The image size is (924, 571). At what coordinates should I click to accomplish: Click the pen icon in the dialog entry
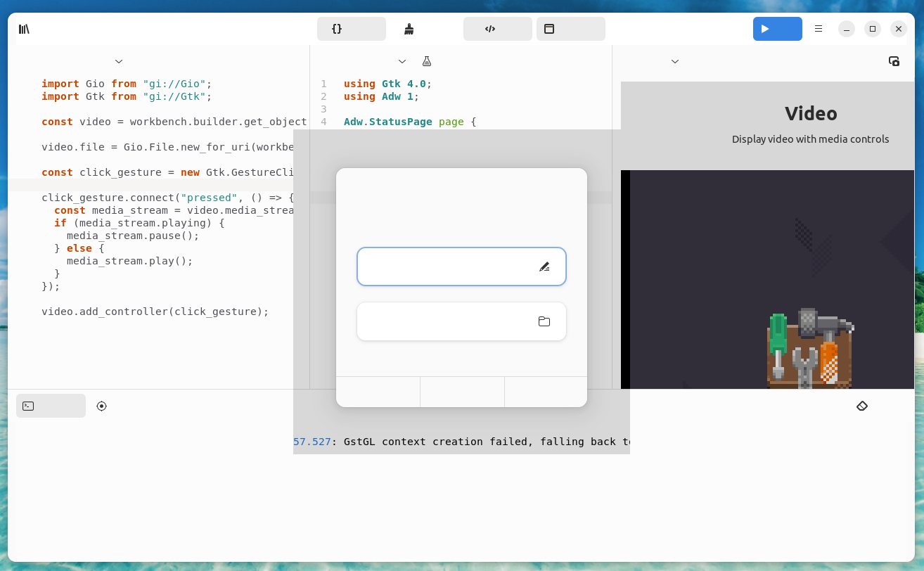[545, 267]
